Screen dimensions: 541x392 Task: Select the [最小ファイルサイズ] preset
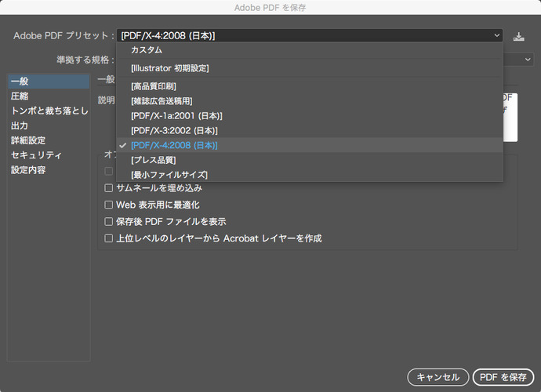(x=310, y=175)
